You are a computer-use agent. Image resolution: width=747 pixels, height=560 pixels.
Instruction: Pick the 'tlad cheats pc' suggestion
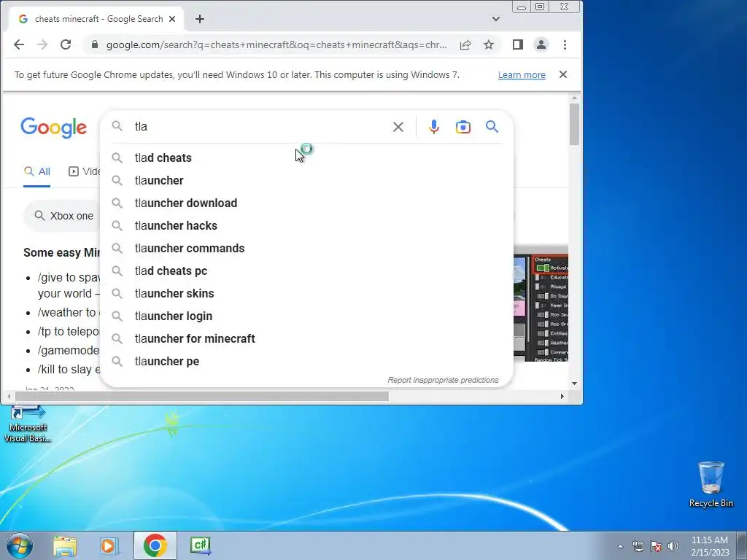coord(307,271)
